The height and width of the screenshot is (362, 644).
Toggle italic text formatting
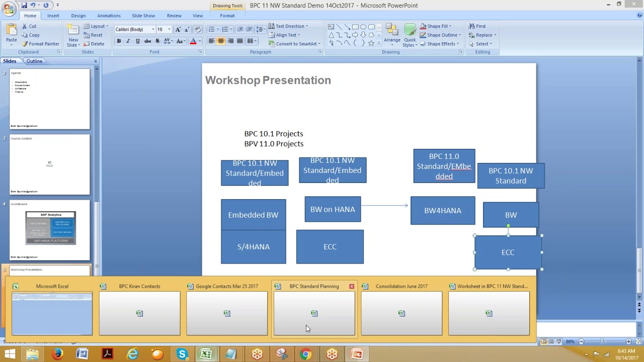128,41
